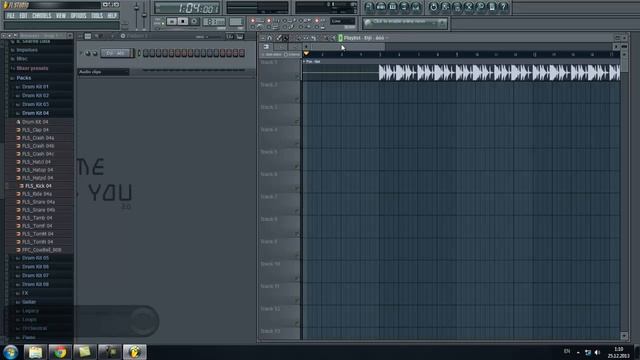Viewport: 640px width, 360px height.
Task: Open Sticky Notes from the taskbar
Action: point(85,352)
